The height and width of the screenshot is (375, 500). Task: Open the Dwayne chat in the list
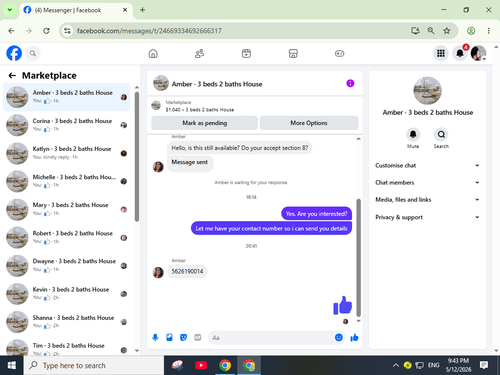(x=67, y=265)
